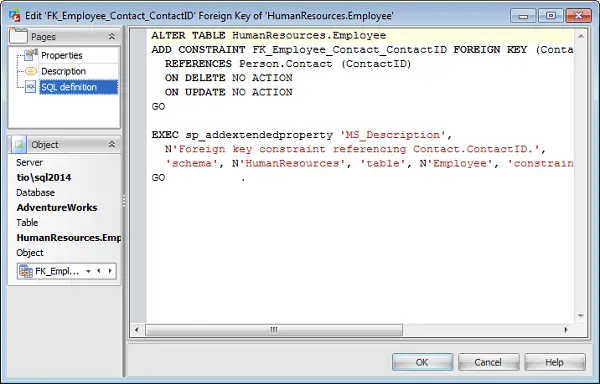The image size is (600, 384).
Task: Click the 'REFERENCES Person.Contact (ContactID)' line
Action: click(288, 64)
